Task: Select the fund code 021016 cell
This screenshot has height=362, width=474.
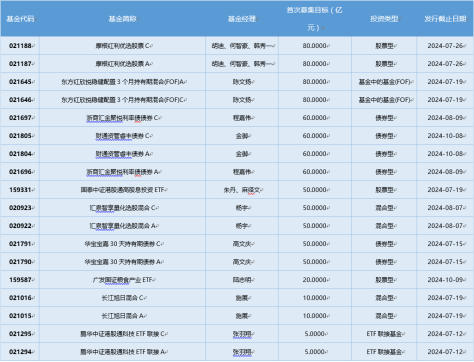Action: (x=21, y=298)
